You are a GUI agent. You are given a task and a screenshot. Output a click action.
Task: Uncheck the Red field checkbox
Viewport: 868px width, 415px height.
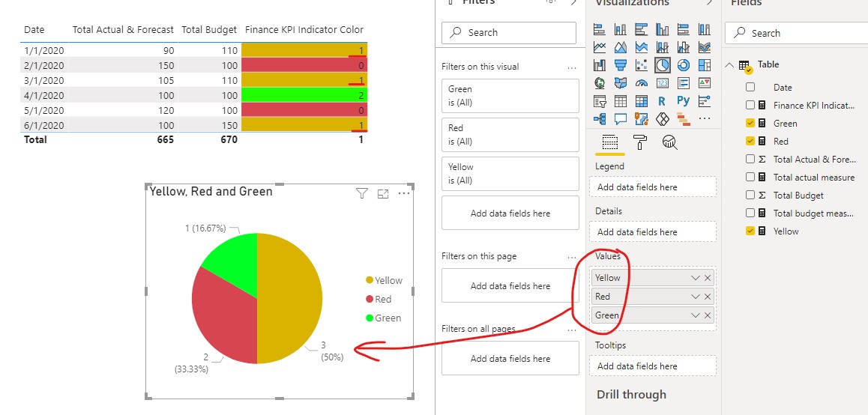click(x=750, y=141)
